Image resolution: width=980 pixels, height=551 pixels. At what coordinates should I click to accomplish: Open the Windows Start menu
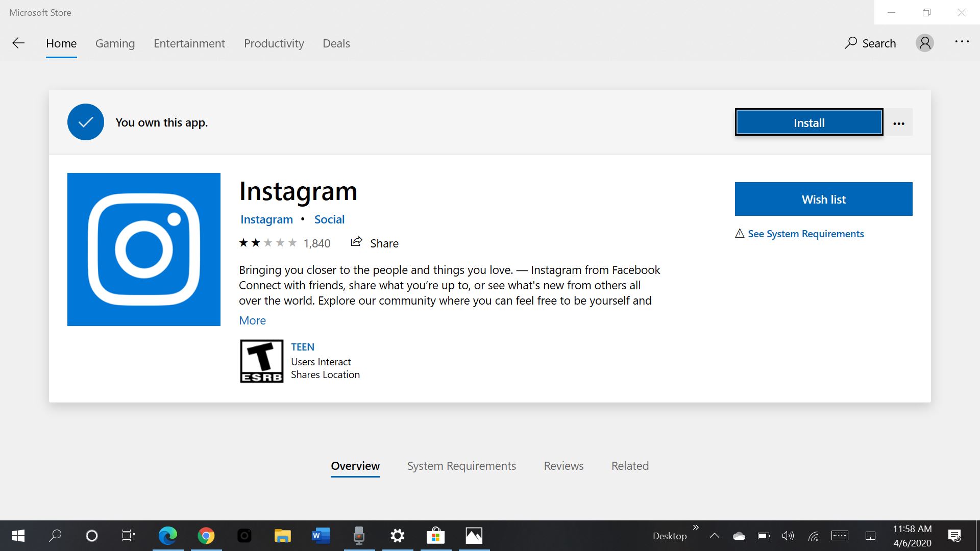[18, 536]
